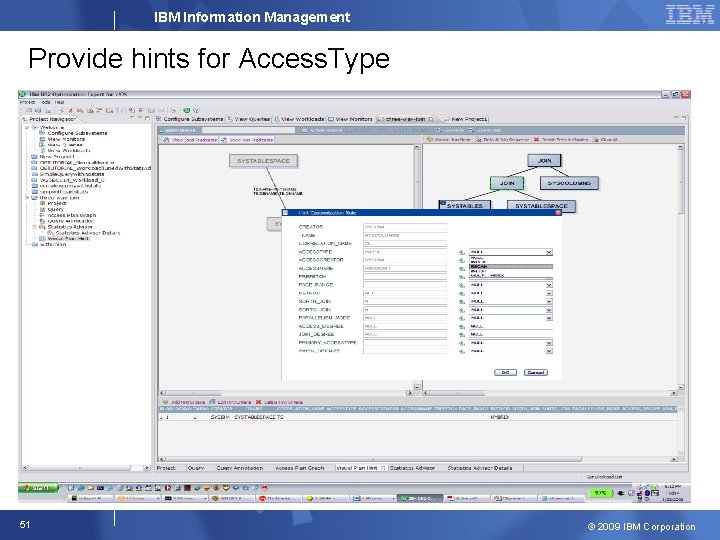Click OK in Hint Customization dialog

tap(505, 372)
